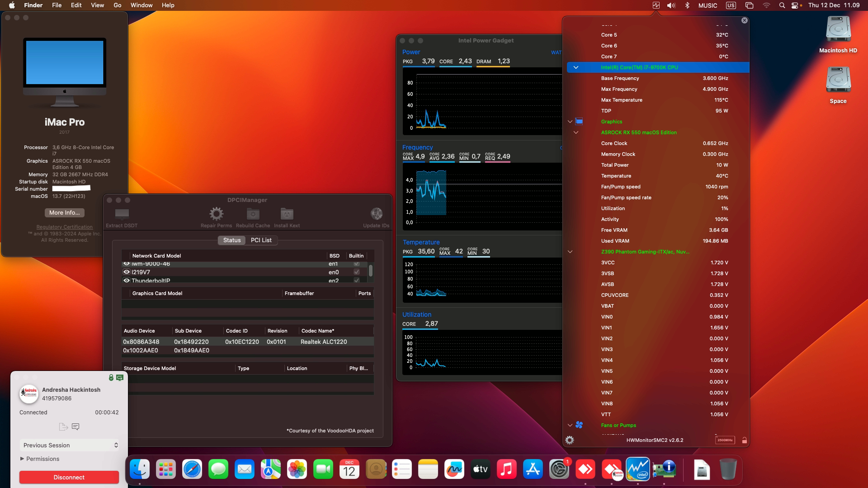The width and height of the screenshot is (868, 488).
Task: Switch to the PCI List tab
Action: [x=261, y=240]
